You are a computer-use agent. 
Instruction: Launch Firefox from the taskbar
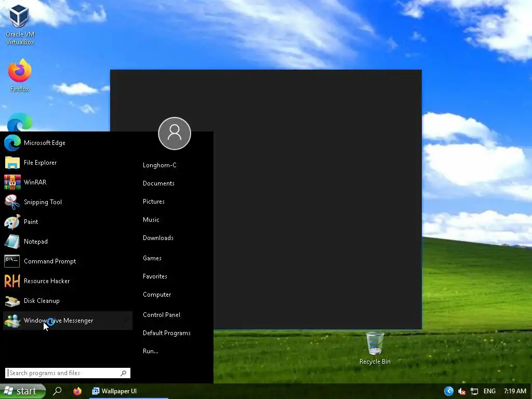coord(77,391)
